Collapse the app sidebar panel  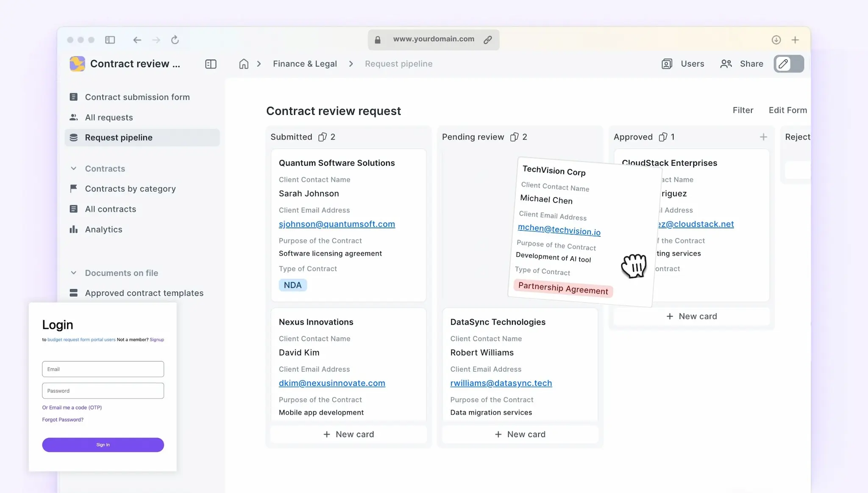tap(211, 64)
